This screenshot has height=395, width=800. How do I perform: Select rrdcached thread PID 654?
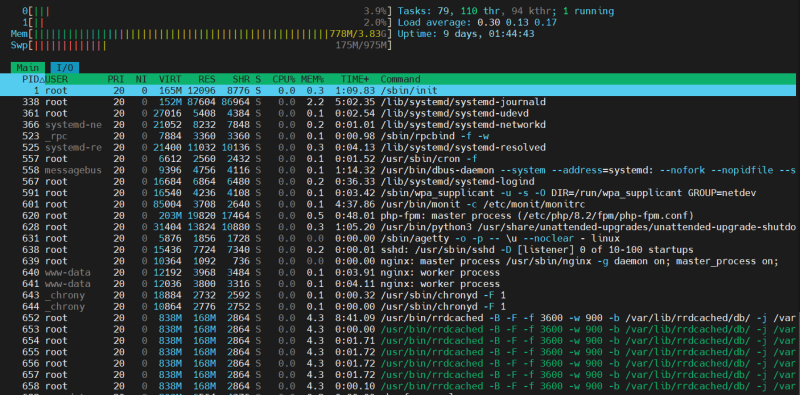coord(398,341)
